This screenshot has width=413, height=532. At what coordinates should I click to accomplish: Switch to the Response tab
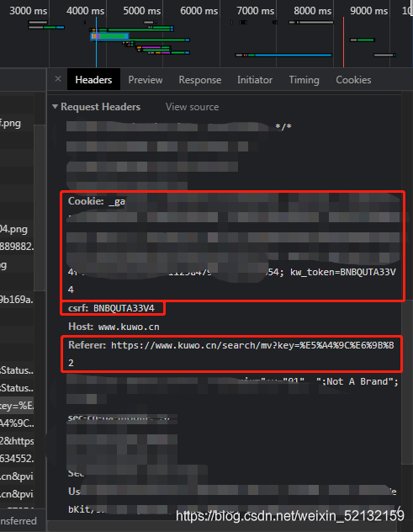(x=200, y=80)
